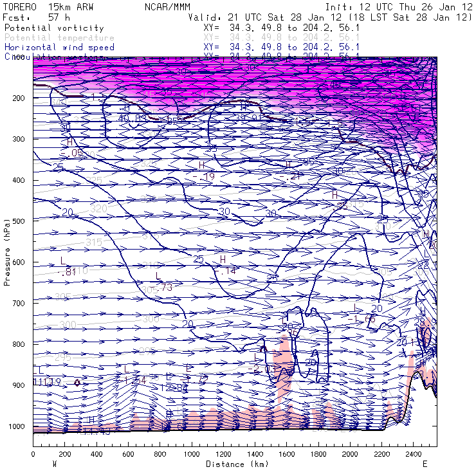Click the 800 hPa tick on pressure axis

pos(19,344)
